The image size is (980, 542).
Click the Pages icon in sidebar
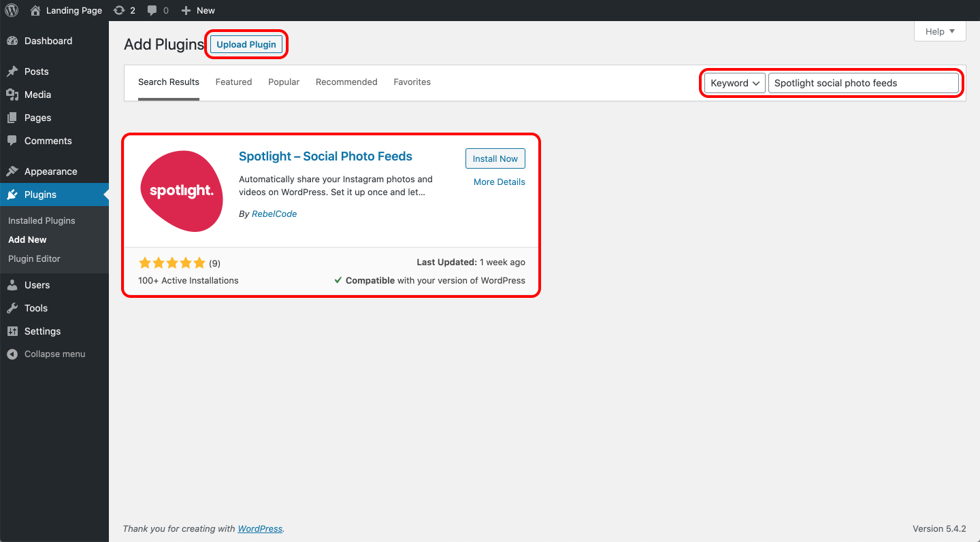(x=12, y=118)
